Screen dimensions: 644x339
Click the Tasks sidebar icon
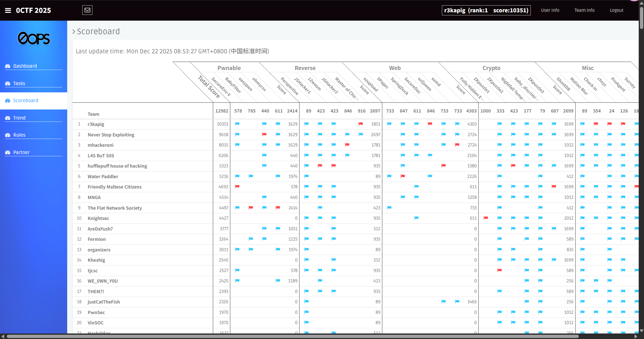(x=8, y=84)
